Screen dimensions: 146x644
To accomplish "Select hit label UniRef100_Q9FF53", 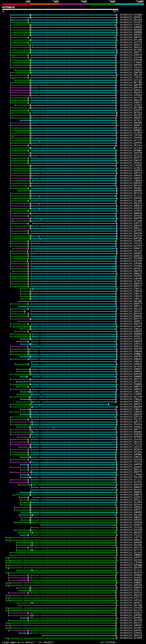I will 131,37.
